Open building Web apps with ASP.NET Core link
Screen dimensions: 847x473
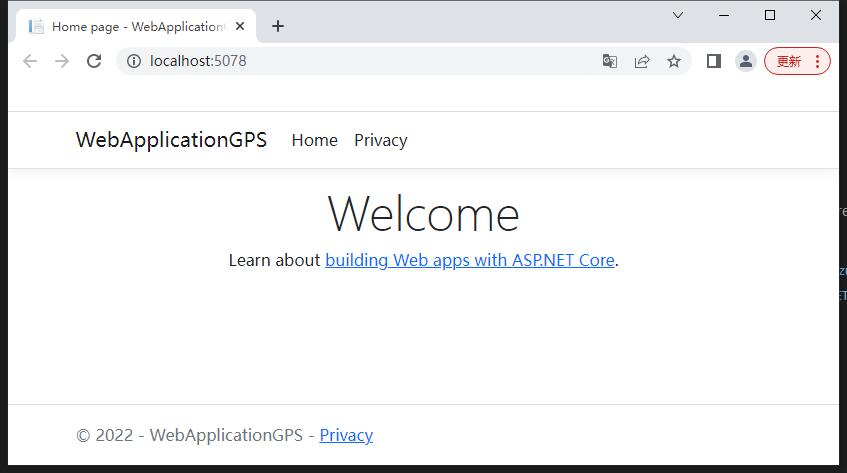469,260
